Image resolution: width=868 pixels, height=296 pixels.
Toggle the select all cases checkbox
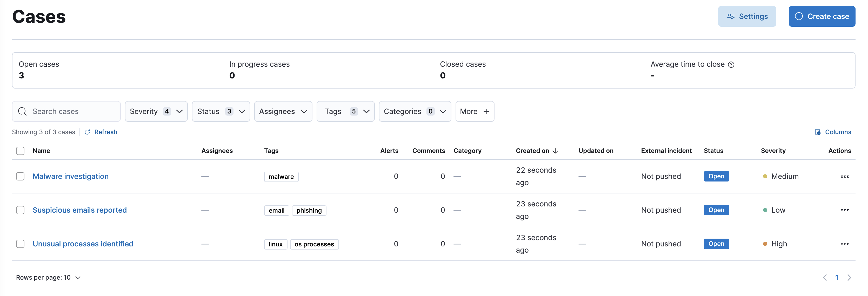tap(20, 151)
